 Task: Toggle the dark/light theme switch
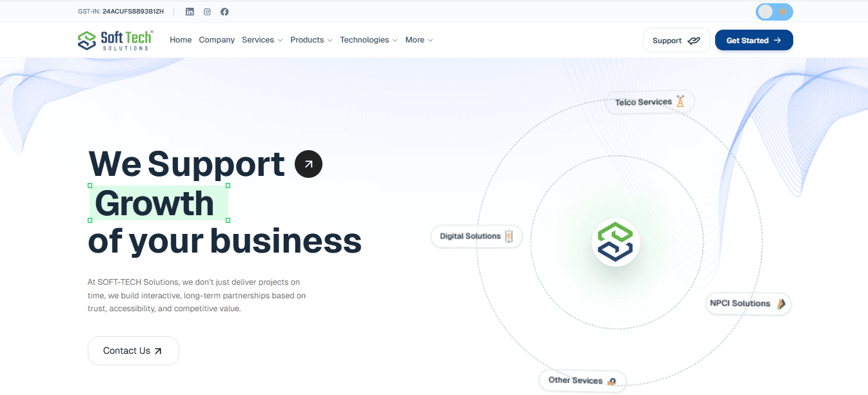pyautogui.click(x=774, y=12)
